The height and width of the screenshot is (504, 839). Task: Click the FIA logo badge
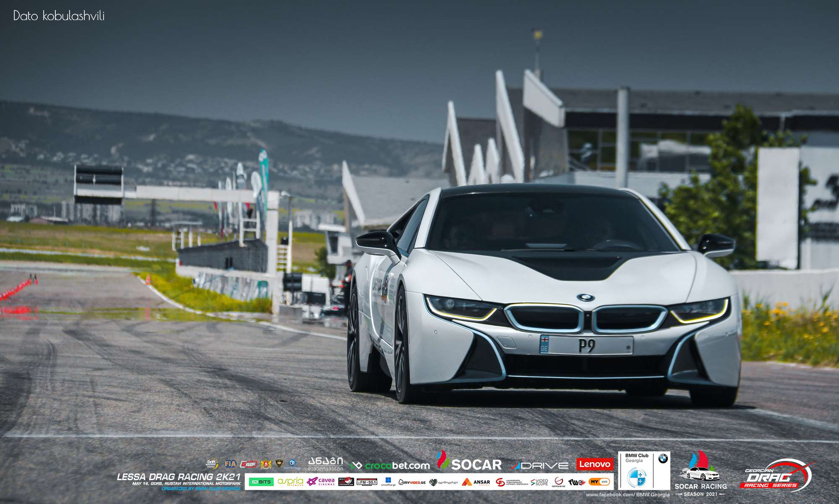point(230,464)
